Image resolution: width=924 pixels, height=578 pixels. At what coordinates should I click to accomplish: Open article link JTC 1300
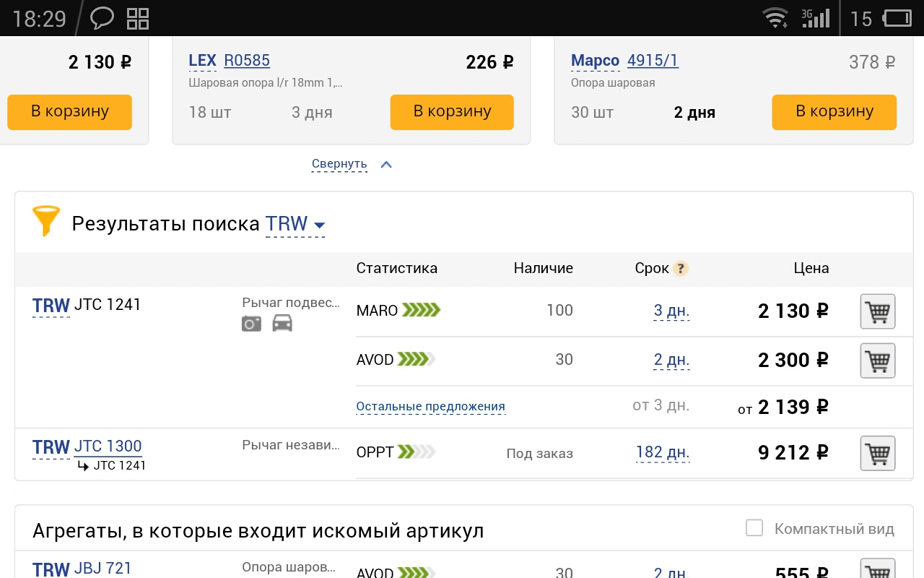click(x=108, y=447)
